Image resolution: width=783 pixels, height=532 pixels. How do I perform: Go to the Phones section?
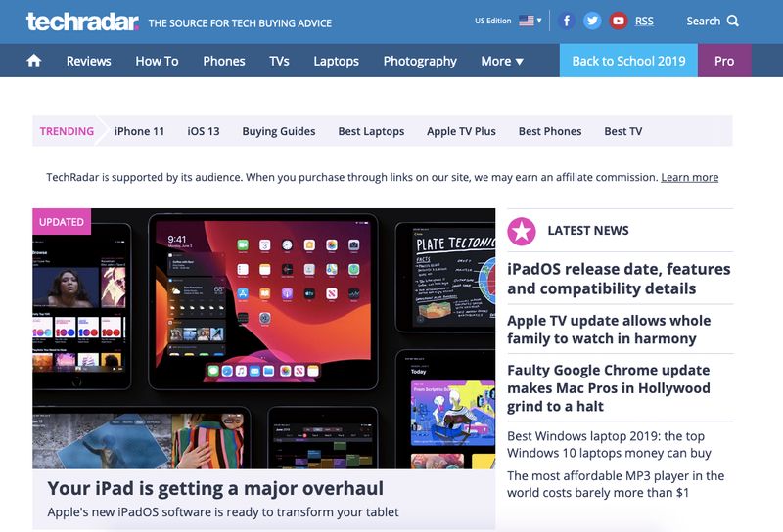coord(224,61)
